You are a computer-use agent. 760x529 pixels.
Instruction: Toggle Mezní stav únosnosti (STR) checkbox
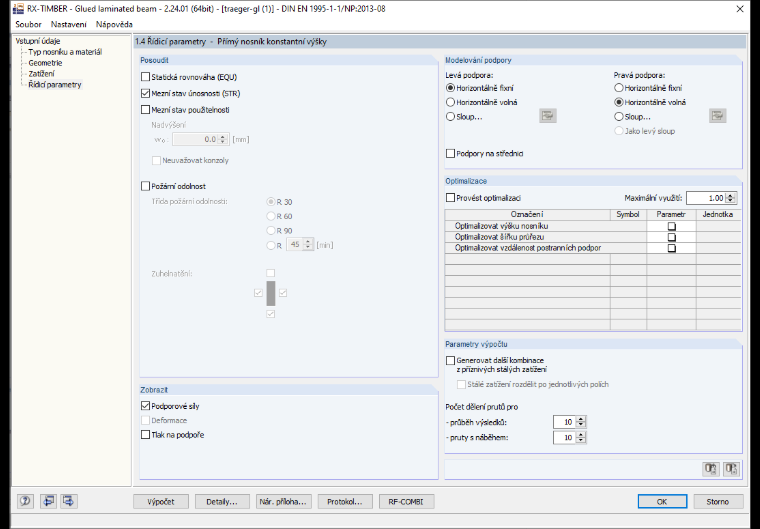click(145, 93)
